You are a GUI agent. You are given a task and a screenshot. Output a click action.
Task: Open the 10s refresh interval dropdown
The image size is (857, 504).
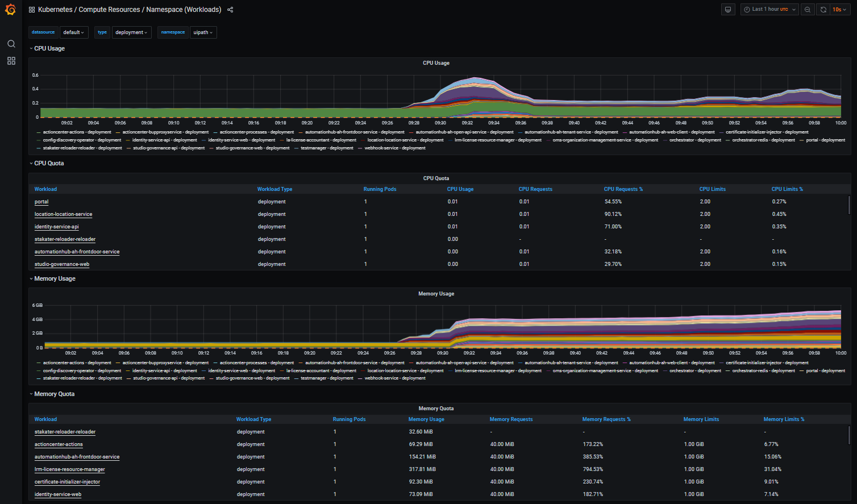pos(839,10)
